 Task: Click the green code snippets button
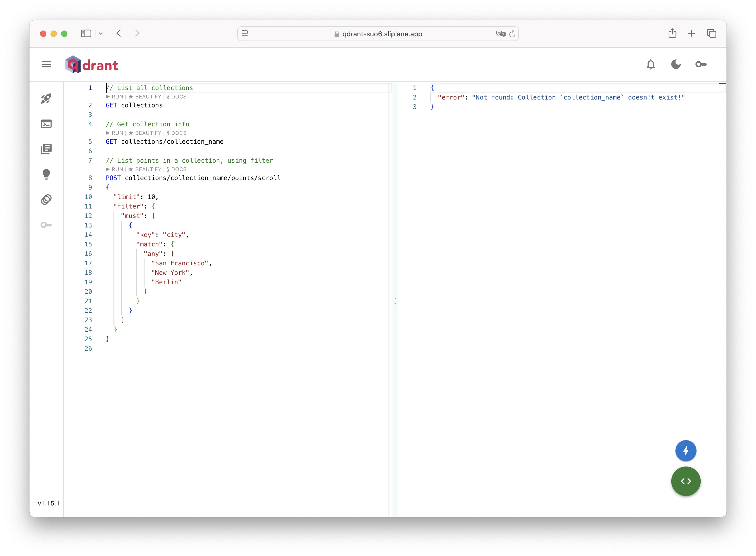coord(686,481)
